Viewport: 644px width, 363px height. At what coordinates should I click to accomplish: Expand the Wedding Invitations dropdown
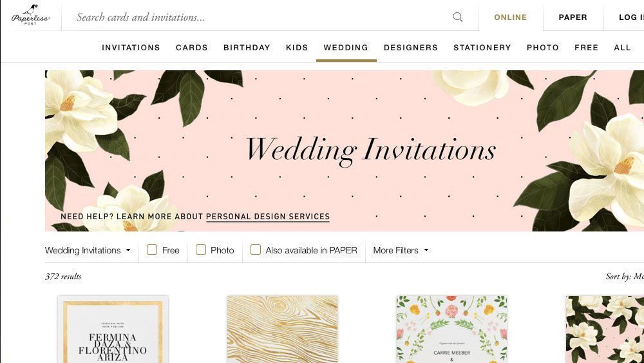(x=88, y=250)
